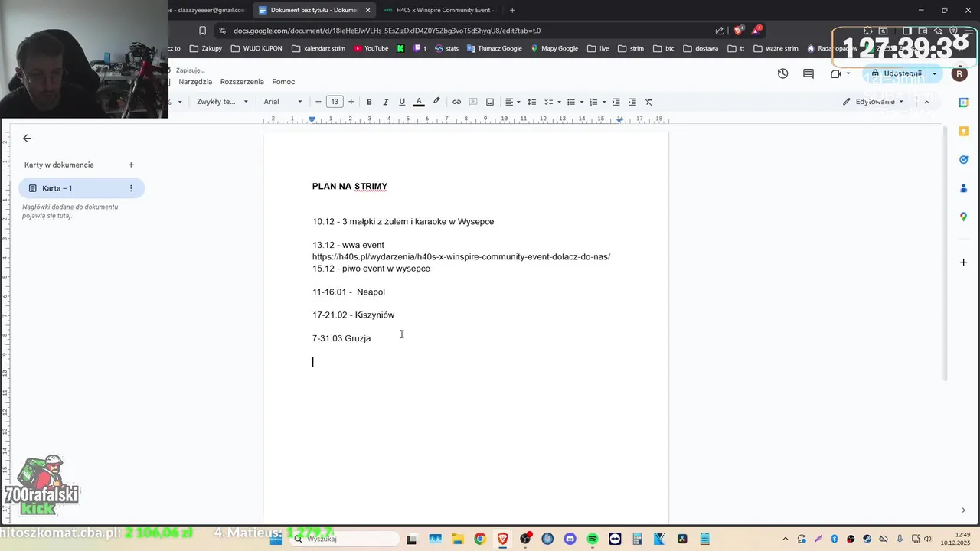Open the Narzędzia menu
The width and height of the screenshot is (980, 551).
[x=195, y=82]
